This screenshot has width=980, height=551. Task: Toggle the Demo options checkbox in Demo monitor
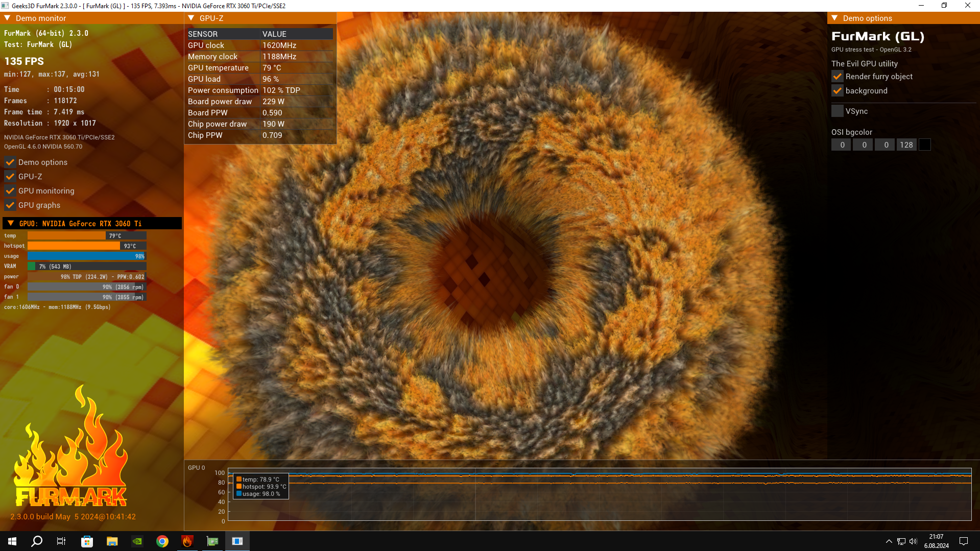(10, 162)
